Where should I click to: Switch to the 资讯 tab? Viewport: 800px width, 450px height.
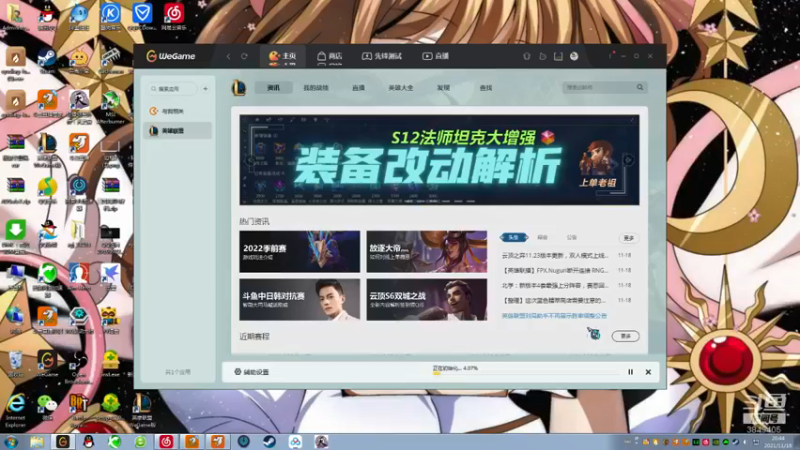point(273,88)
